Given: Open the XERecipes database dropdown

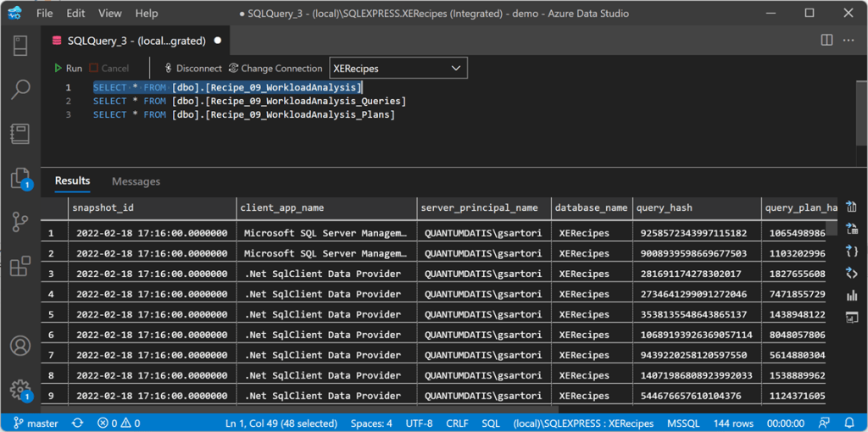Looking at the screenshot, I should coord(398,69).
